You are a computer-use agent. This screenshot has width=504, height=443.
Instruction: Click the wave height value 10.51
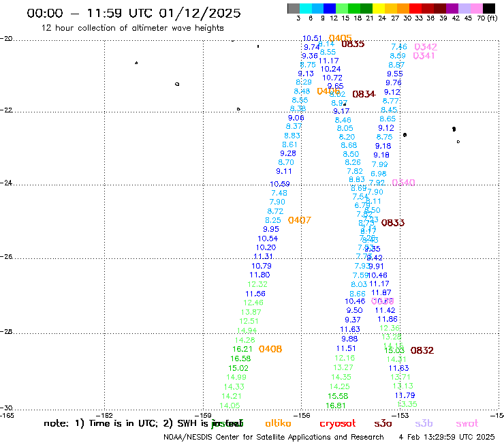(x=312, y=38)
